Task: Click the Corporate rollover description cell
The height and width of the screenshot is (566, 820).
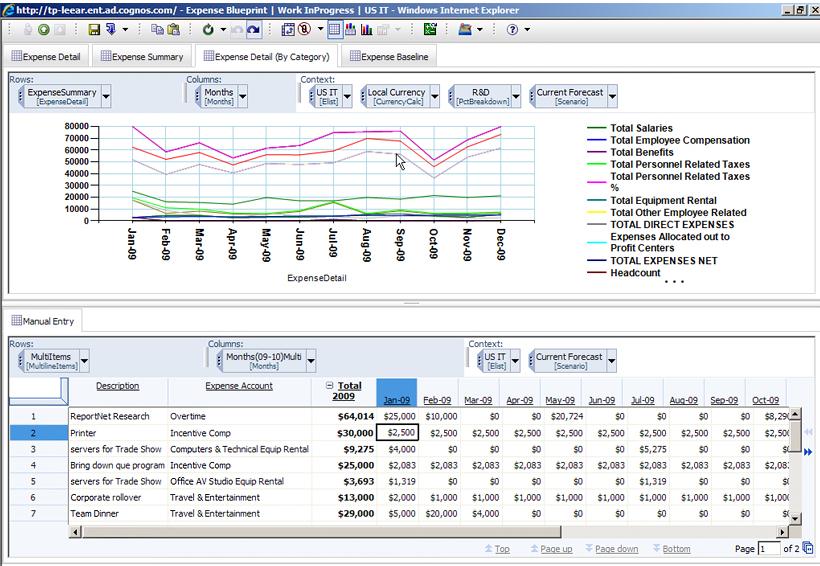Action: (117, 497)
